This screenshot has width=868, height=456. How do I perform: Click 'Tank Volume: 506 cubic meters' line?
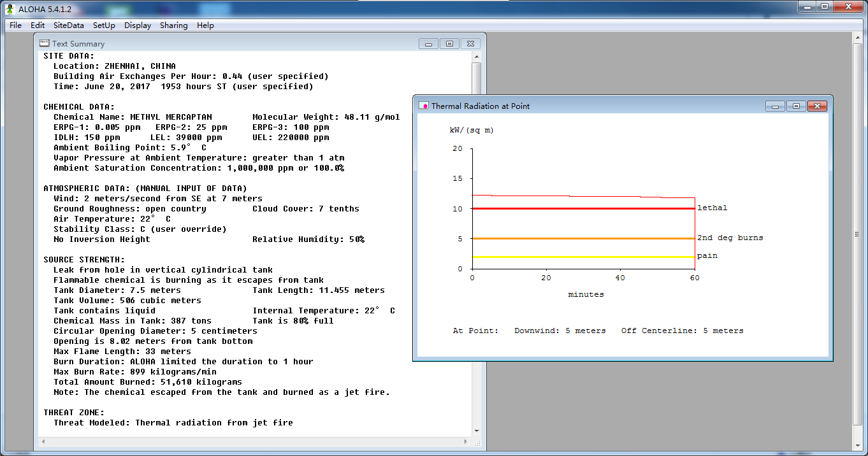127,301
